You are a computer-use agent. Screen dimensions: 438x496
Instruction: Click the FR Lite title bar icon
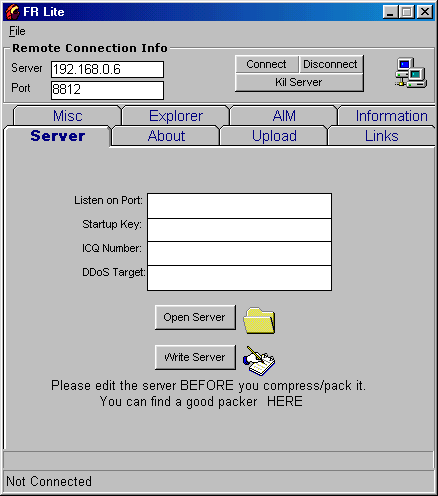coord(13,12)
